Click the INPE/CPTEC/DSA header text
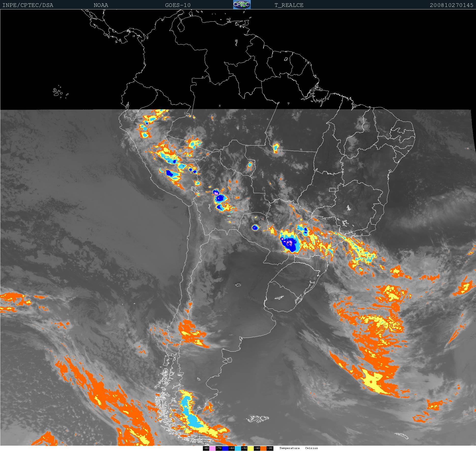 point(28,5)
